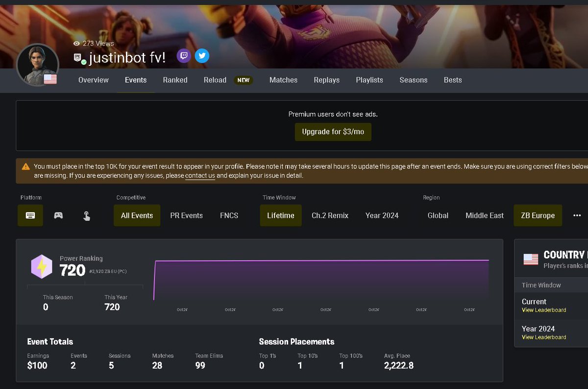Select the Year 2024 time window option

click(x=382, y=215)
